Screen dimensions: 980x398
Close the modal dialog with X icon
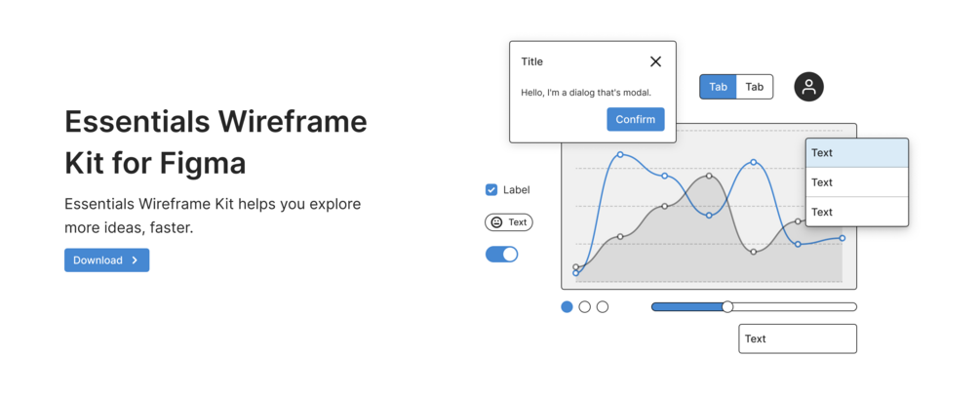point(655,61)
